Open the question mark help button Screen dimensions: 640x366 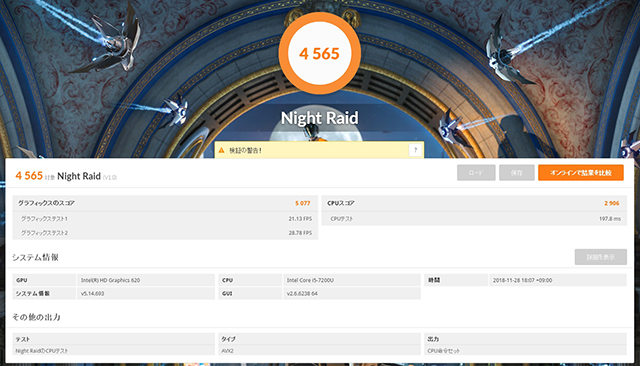415,150
